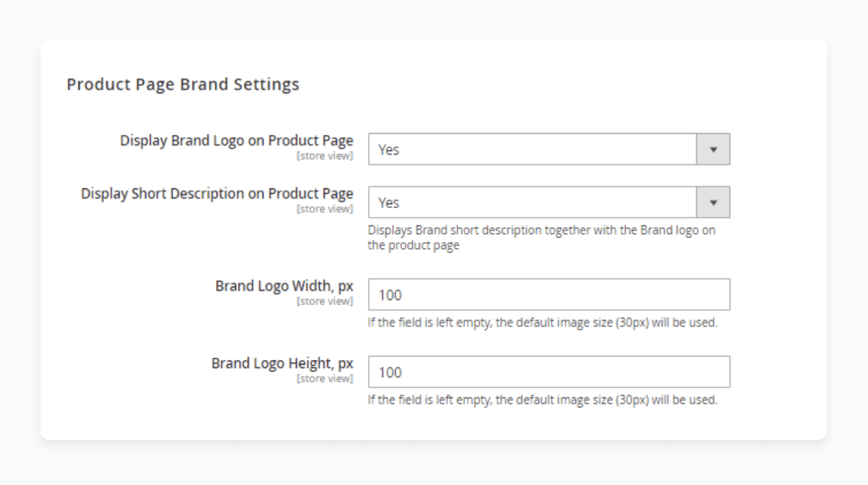Click the Display Brand Logo on Product Page label
This screenshot has height=485, width=868.
coord(237,141)
